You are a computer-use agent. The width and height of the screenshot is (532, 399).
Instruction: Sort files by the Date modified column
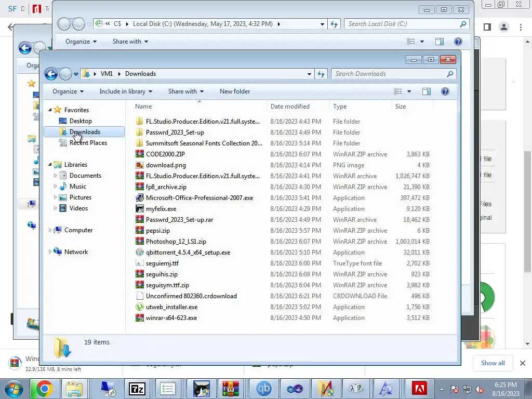click(298, 106)
